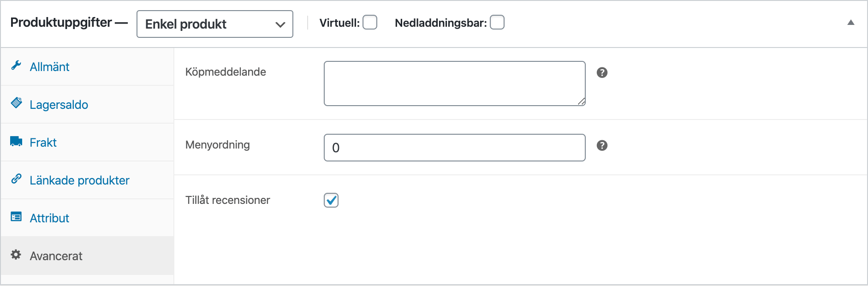Select the Attribut tab link
868x286 pixels.
(x=49, y=218)
